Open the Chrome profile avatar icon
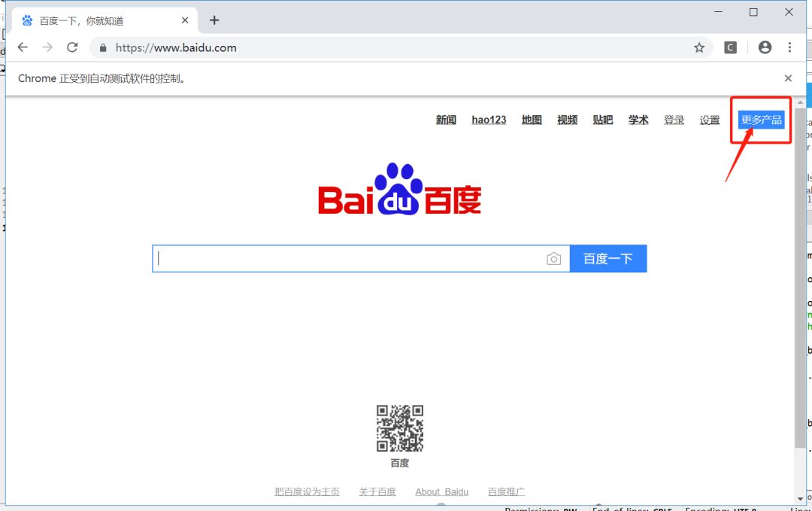The image size is (812, 511). tap(765, 47)
